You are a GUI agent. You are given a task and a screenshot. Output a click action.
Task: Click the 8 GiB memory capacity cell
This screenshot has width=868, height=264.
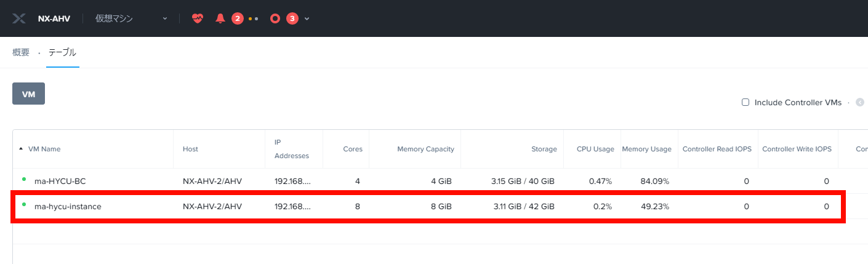pyautogui.click(x=440, y=207)
